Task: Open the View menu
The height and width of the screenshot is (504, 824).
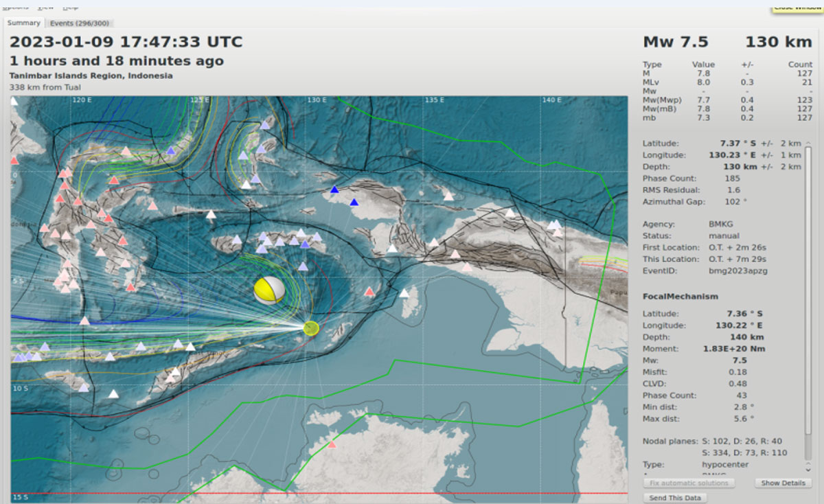Action: 45,7
